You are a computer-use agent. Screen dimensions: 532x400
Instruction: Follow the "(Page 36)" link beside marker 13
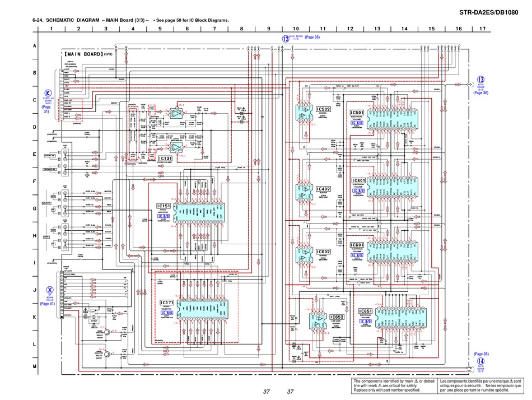pos(481,92)
